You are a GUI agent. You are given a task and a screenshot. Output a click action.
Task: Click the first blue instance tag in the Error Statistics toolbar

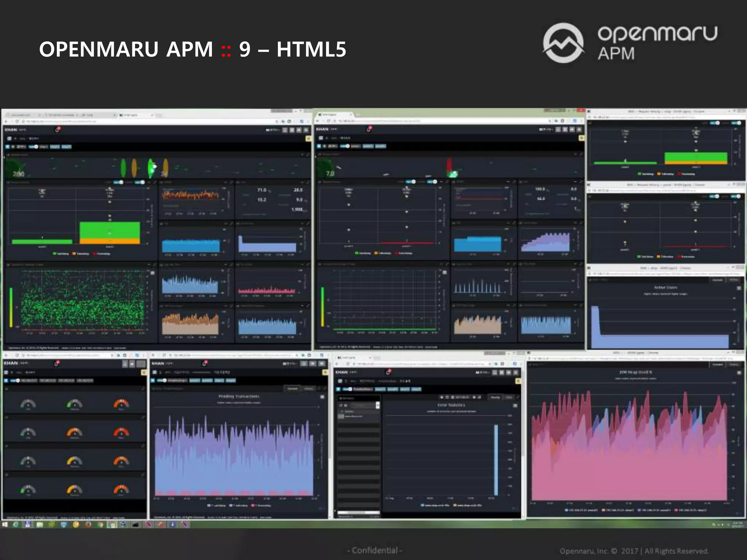[x=380, y=389]
